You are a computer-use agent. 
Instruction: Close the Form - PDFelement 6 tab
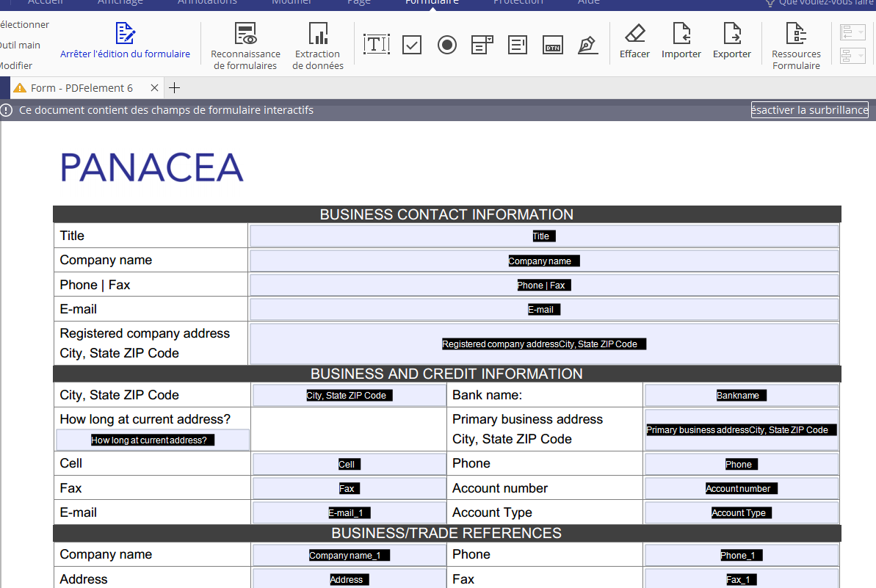(x=155, y=87)
